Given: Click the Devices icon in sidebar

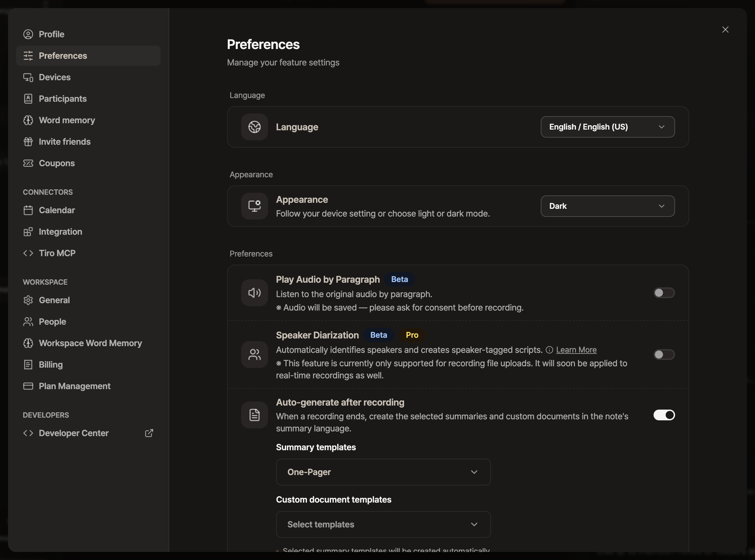Looking at the screenshot, I should click(28, 77).
